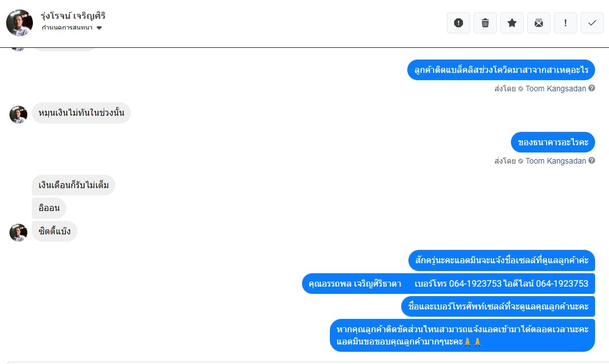Screen dimensions: 609x364
Task: Select the message เงินเดือนก็รับไม่เต็ม
Action: (74, 185)
